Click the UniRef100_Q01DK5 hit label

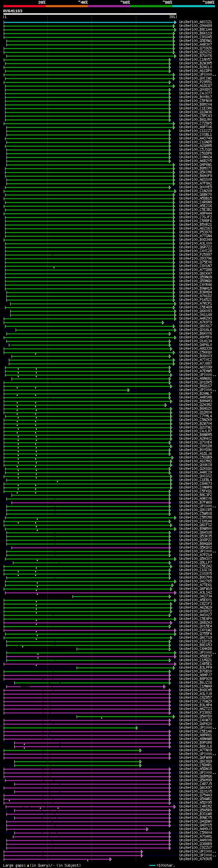tap(196, 382)
